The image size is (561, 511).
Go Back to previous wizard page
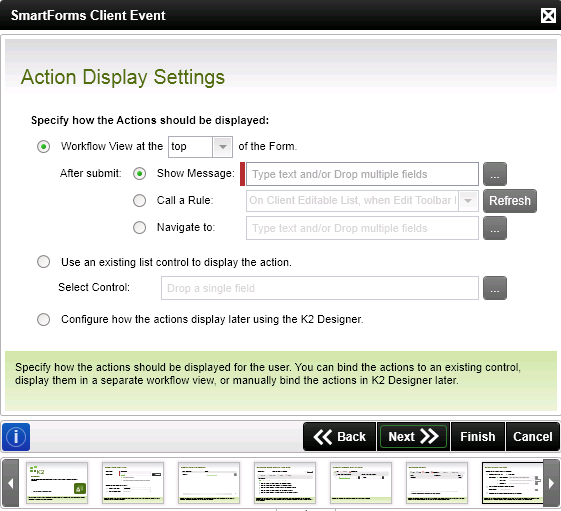[x=340, y=437]
